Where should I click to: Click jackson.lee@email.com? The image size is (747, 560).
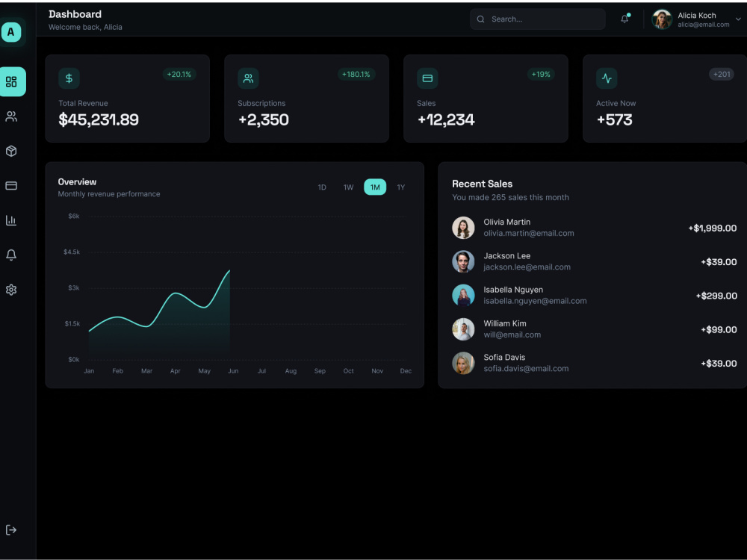pyautogui.click(x=527, y=267)
